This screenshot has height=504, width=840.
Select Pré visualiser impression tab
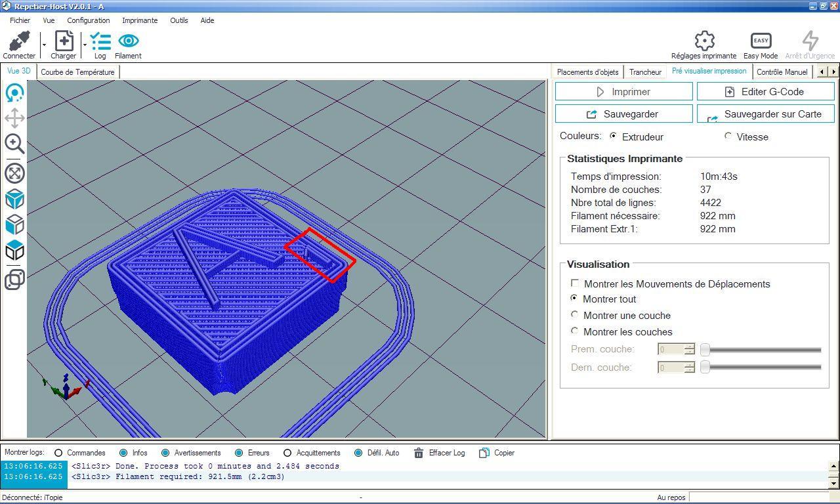(709, 71)
